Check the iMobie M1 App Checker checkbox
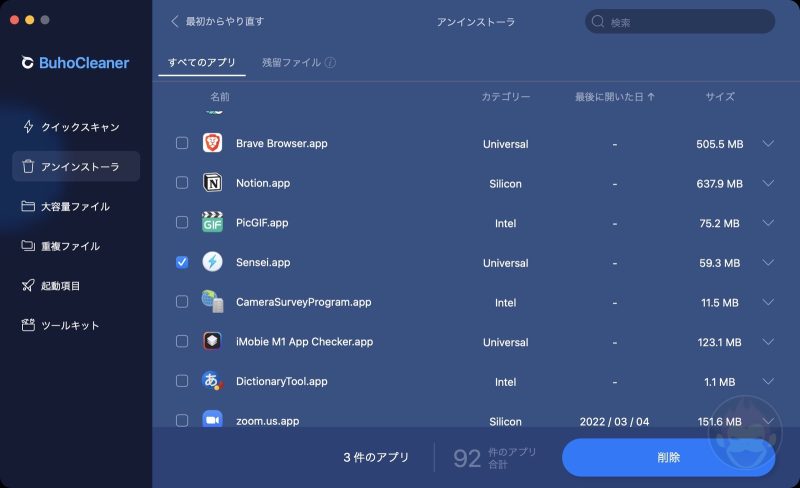The width and height of the screenshot is (800, 488). 182,341
